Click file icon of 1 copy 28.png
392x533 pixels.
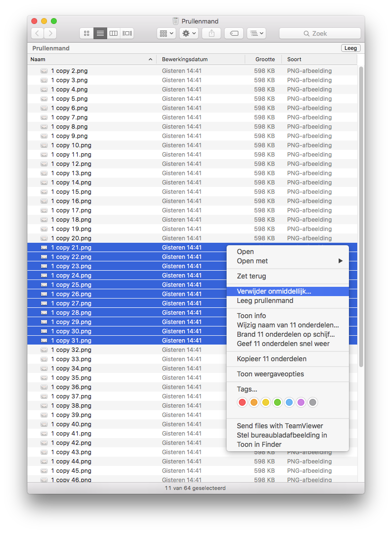pyautogui.click(x=44, y=313)
